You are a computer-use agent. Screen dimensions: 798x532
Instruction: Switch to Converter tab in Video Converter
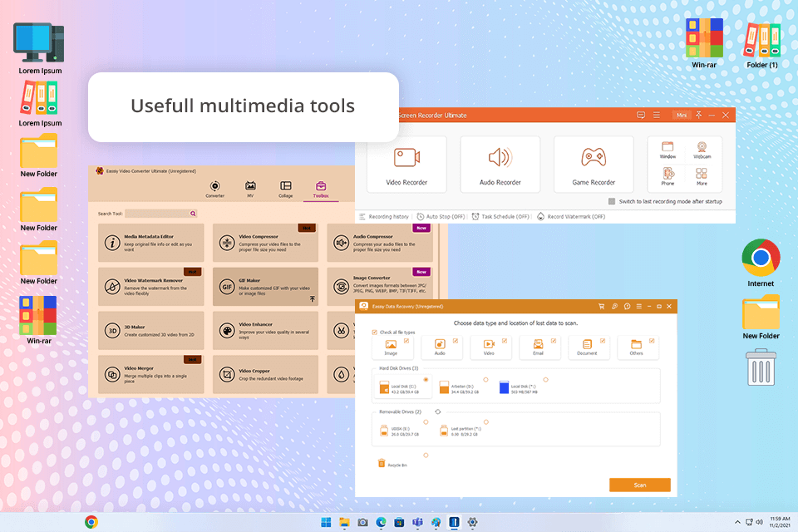click(x=214, y=189)
